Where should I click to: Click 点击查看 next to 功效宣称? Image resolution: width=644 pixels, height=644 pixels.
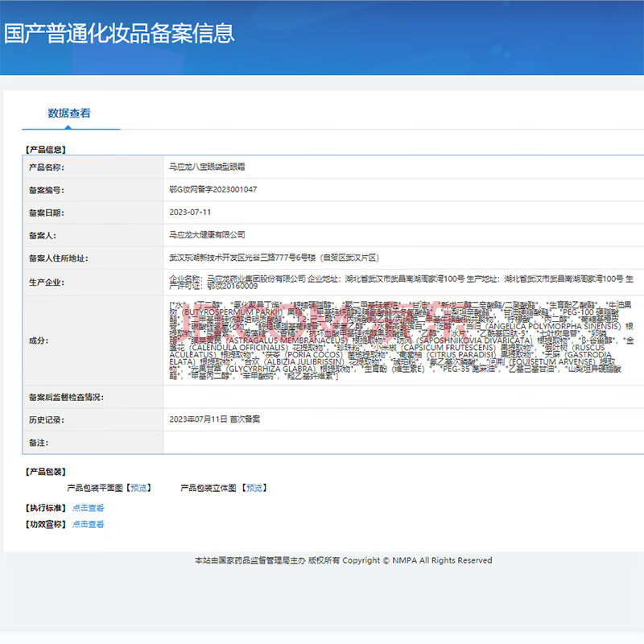click(89, 525)
